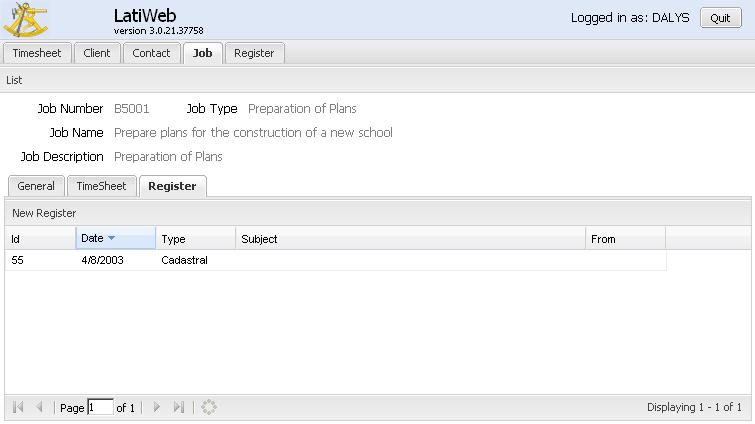Sort grid by Id column
The width and height of the screenshot is (755, 424).
40,239
